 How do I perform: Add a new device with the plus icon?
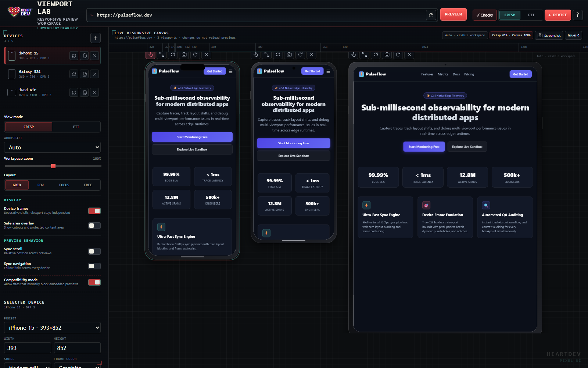click(x=96, y=38)
